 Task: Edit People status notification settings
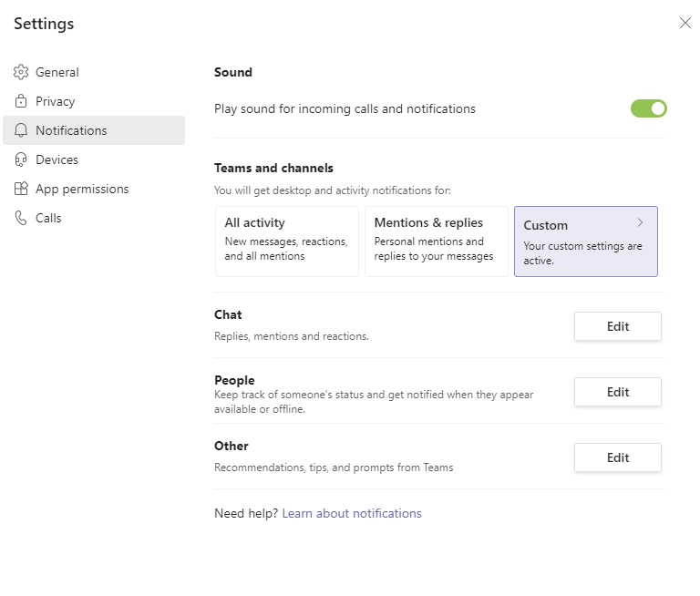click(617, 392)
